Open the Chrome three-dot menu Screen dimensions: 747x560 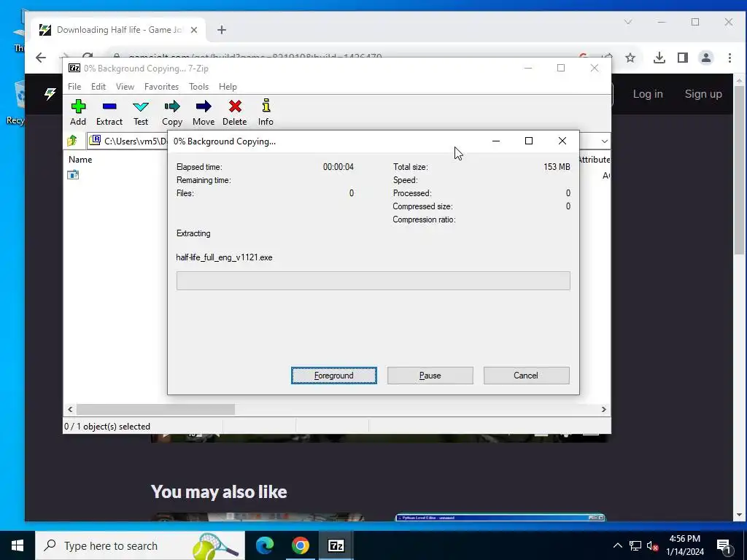coord(729,58)
